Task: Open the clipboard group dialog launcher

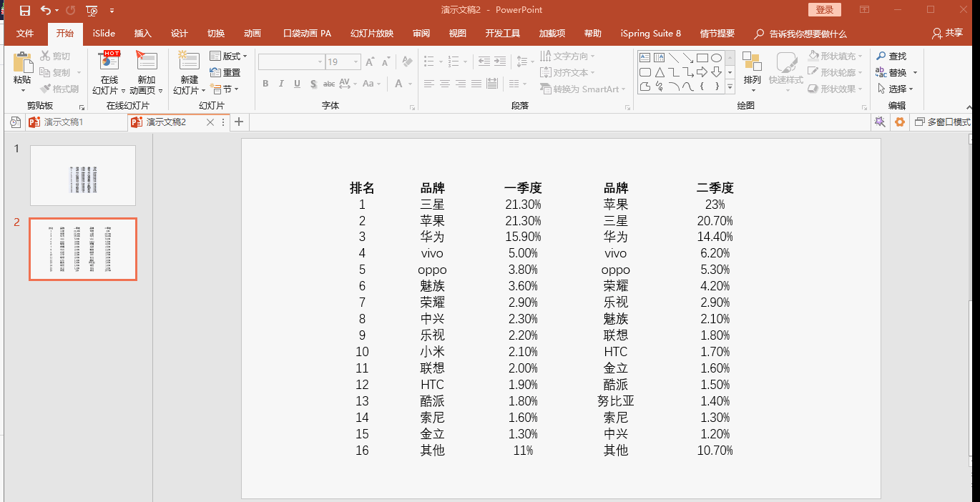Action: coord(81,107)
